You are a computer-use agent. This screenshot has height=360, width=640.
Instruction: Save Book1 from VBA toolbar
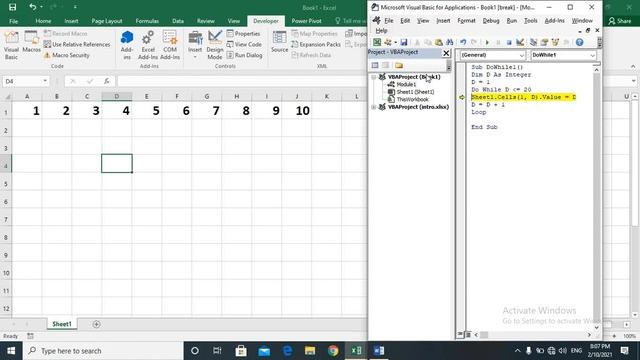(404, 42)
